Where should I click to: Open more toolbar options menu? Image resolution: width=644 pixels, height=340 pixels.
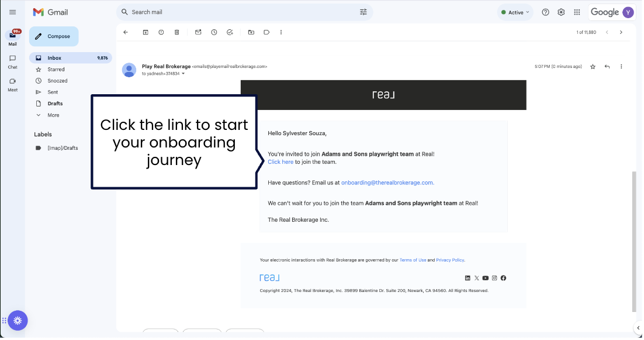coord(281,32)
